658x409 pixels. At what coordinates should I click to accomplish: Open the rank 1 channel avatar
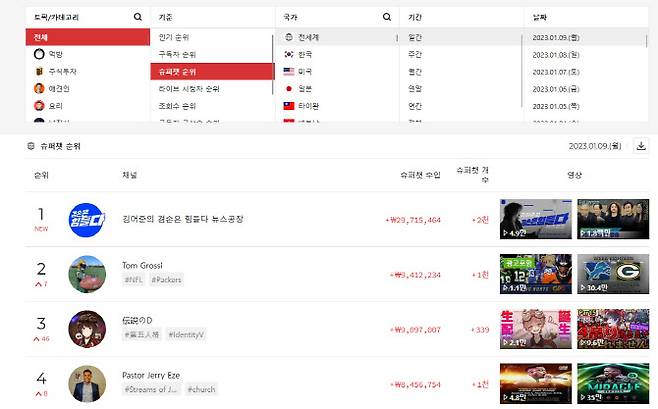coord(85,219)
